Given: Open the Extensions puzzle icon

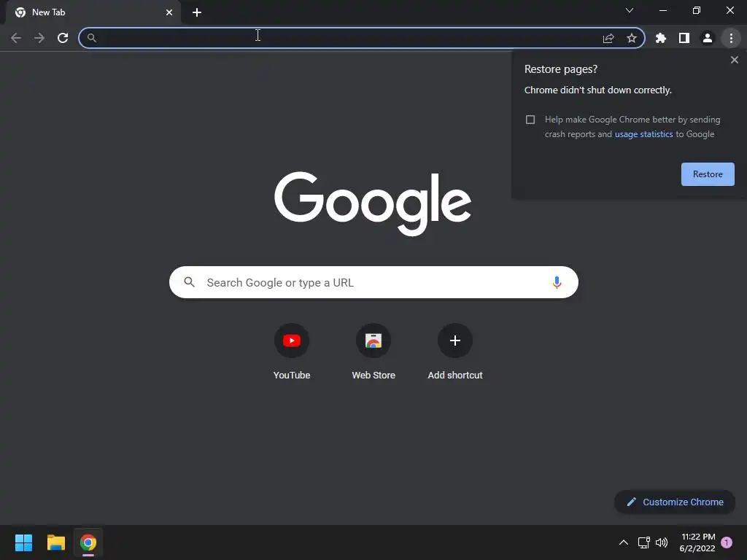Looking at the screenshot, I should pyautogui.click(x=661, y=38).
